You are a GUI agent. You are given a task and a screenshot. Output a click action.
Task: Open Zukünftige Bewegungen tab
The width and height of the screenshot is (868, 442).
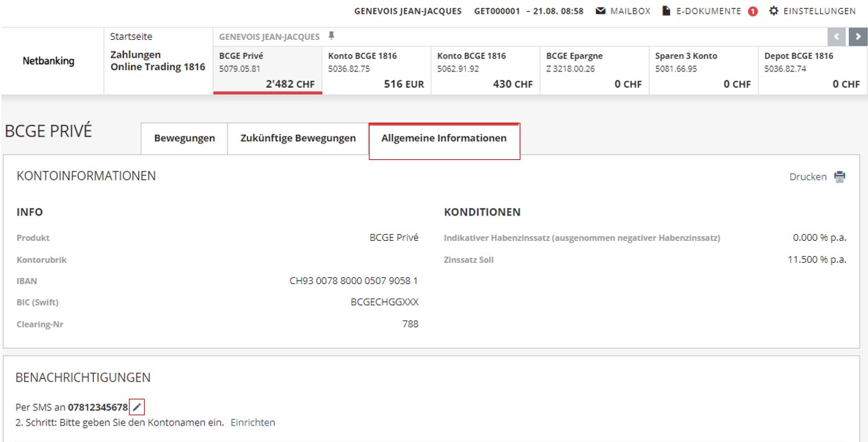(x=298, y=138)
